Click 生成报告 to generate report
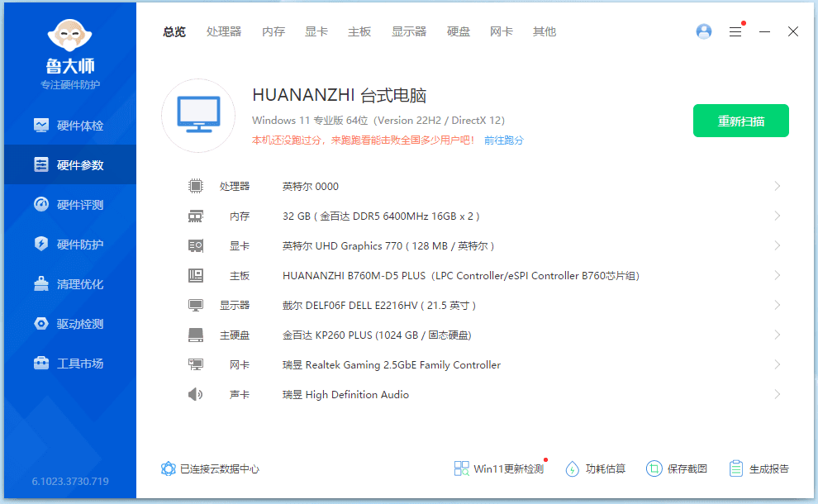818x504 pixels. (x=759, y=468)
